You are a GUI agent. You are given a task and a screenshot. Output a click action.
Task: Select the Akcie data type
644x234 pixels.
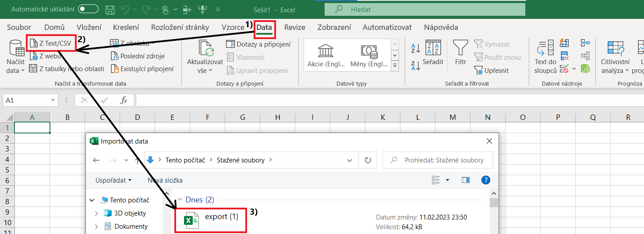[x=326, y=55]
